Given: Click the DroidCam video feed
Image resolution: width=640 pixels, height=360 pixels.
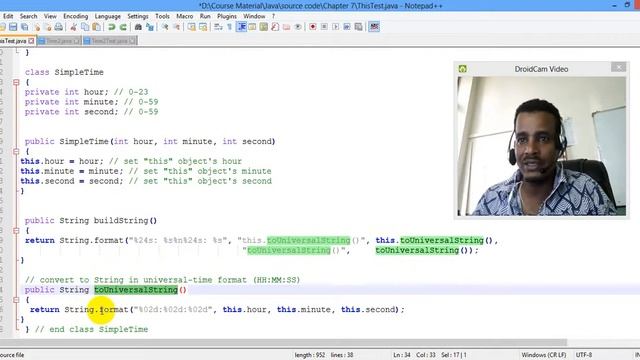Looking at the screenshot, I should (541, 146).
